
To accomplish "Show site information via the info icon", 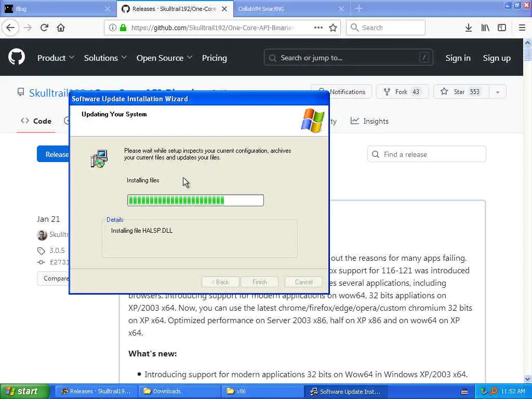I will pyautogui.click(x=112, y=28).
